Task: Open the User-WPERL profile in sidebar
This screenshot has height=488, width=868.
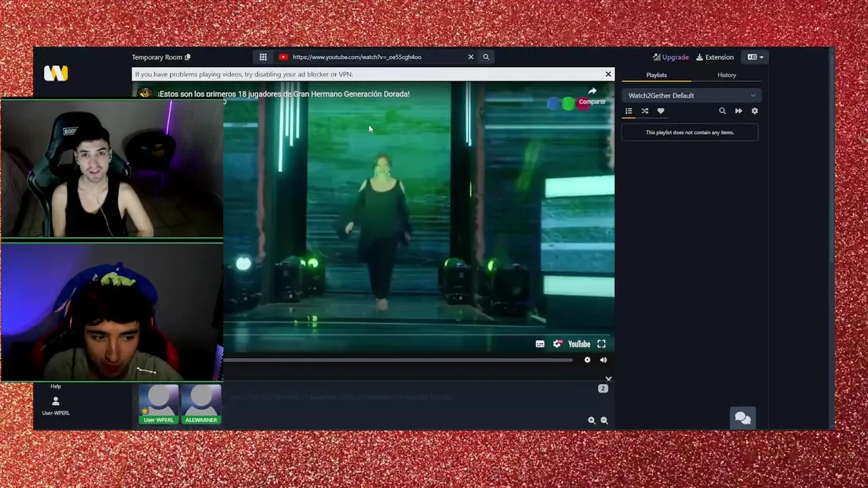Action: click(56, 406)
